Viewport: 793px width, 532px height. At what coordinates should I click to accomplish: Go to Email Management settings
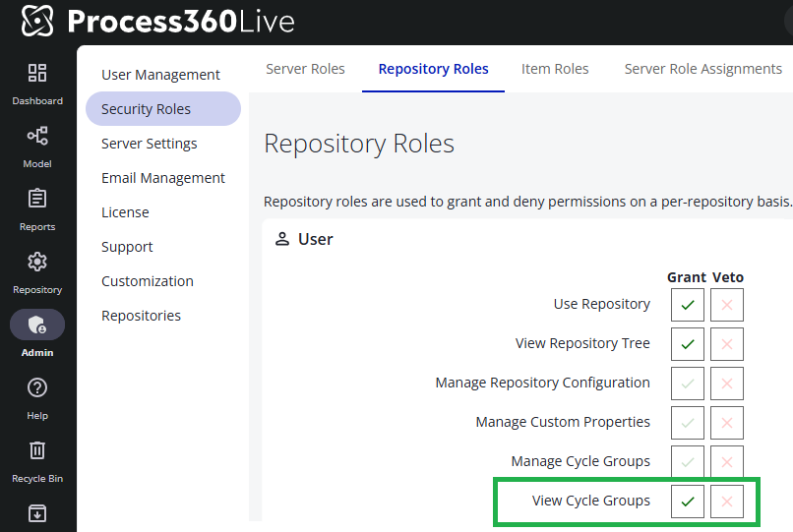click(162, 178)
